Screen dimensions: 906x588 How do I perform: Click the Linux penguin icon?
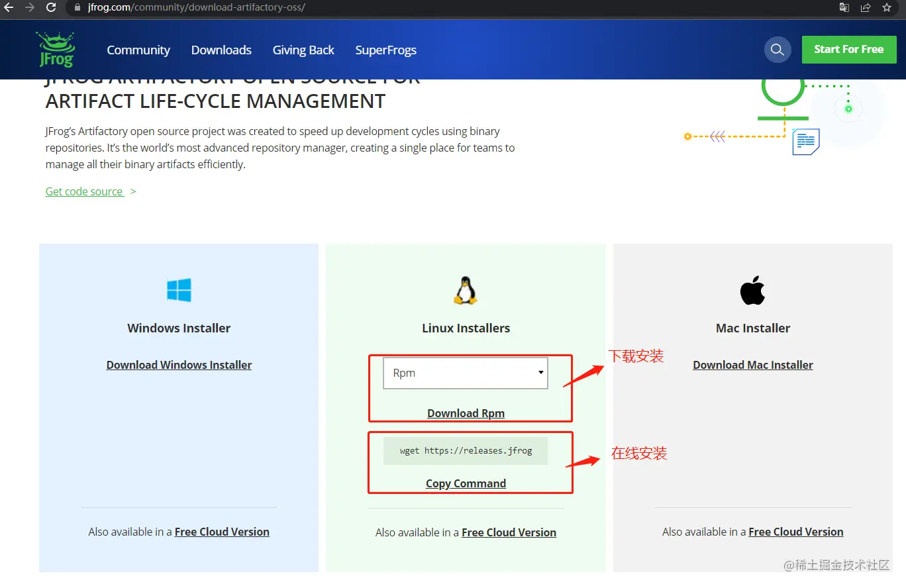466,290
